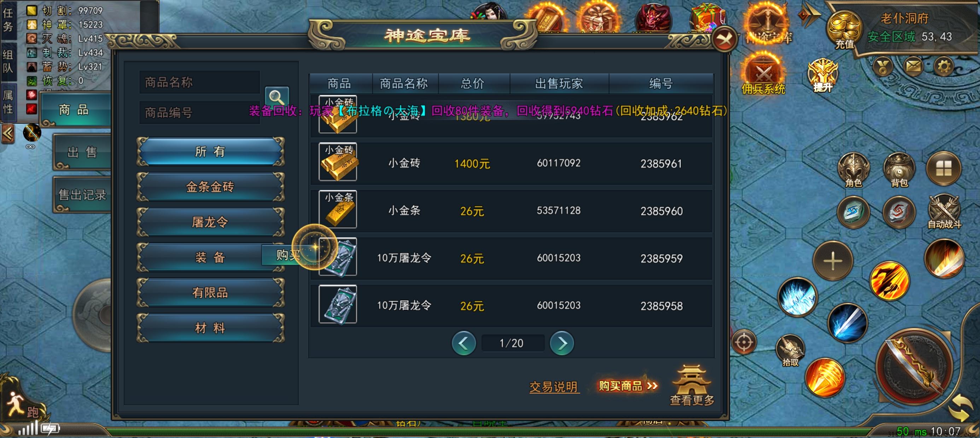The image size is (980, 438).
Task: Select the 金条金砖 category filter
Action: [x=210, y=187]
